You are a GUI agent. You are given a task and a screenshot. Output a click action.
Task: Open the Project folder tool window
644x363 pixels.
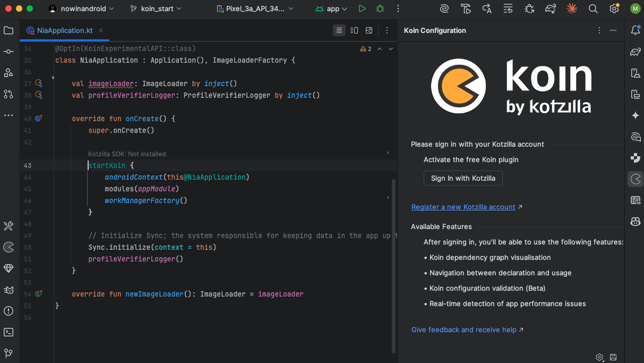8,30
